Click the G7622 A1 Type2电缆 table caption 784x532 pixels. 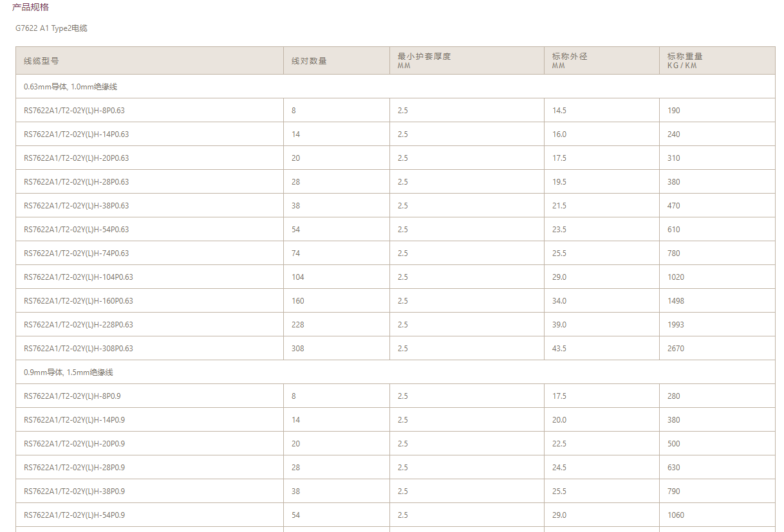(51, 28)
